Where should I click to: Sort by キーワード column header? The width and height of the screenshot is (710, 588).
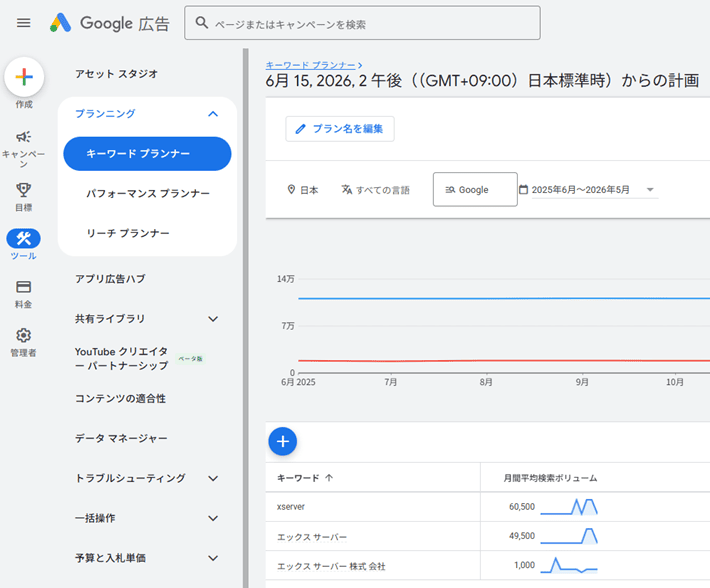(x=298, y=478)
